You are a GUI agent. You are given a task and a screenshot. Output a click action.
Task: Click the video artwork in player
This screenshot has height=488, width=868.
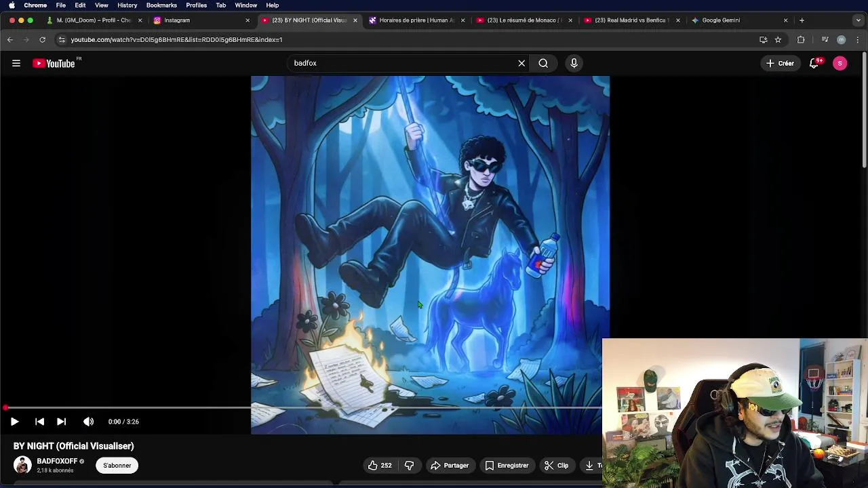430,255
